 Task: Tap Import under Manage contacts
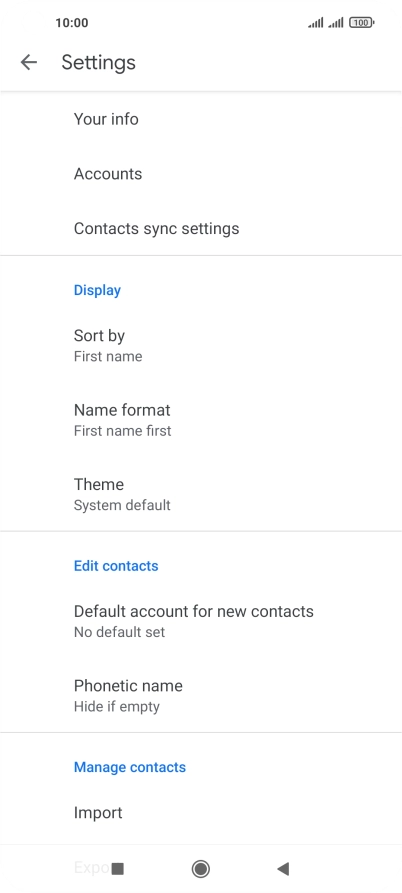pyautogui.click(x=201, y=813)
